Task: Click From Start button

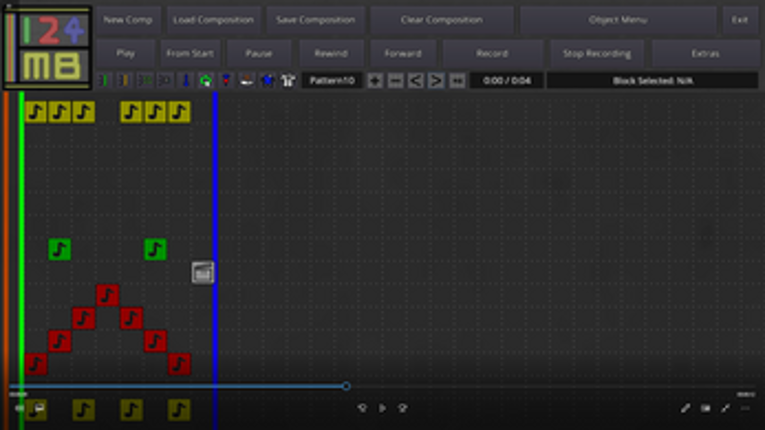Action: (x=190, y=53)
